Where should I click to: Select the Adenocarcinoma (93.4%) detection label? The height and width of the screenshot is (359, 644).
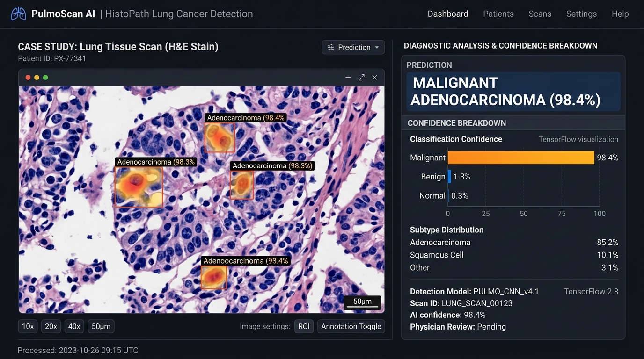click(x=246, y=261)
